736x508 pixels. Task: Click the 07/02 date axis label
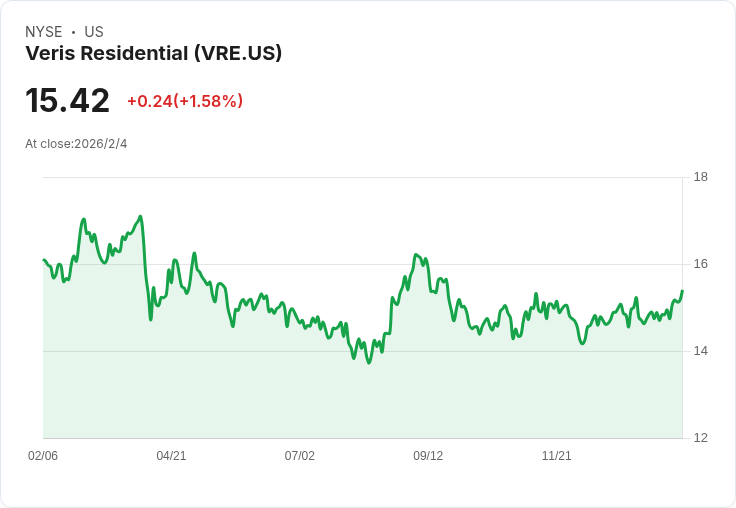299,456
